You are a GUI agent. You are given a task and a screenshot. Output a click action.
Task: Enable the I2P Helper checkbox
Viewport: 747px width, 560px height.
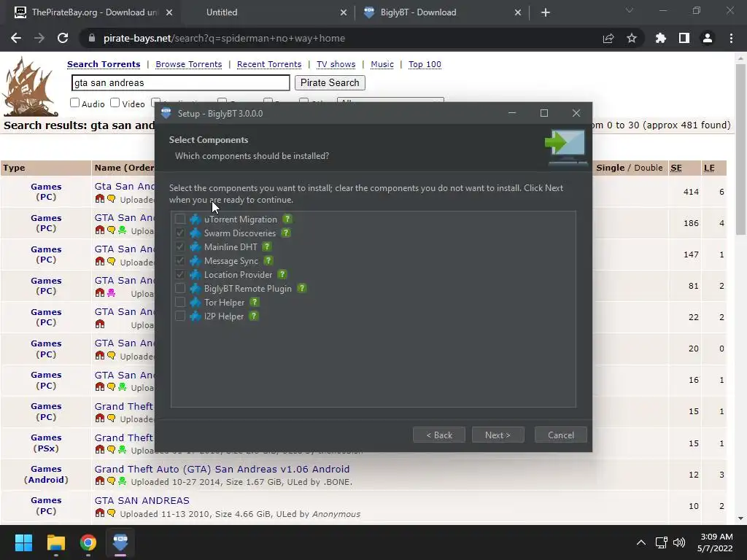[180, 316]
